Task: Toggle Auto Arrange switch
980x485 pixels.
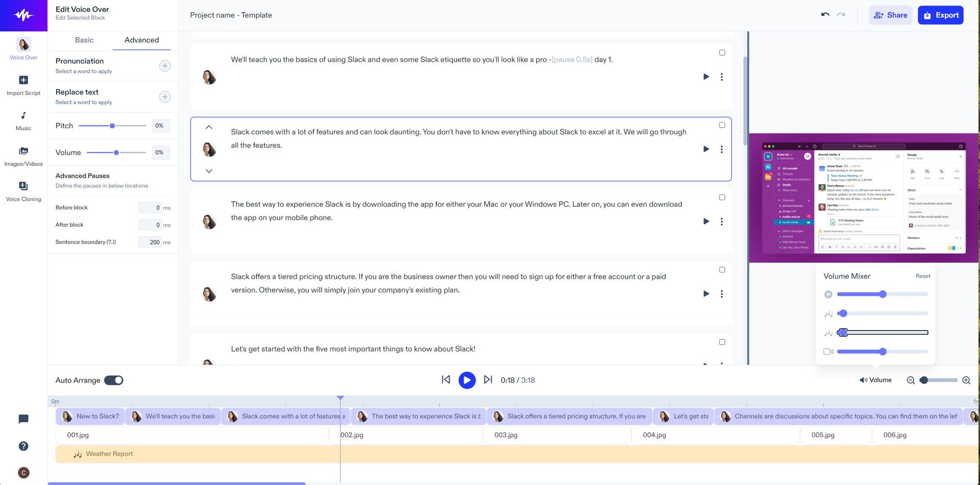Action: [114, 380]
